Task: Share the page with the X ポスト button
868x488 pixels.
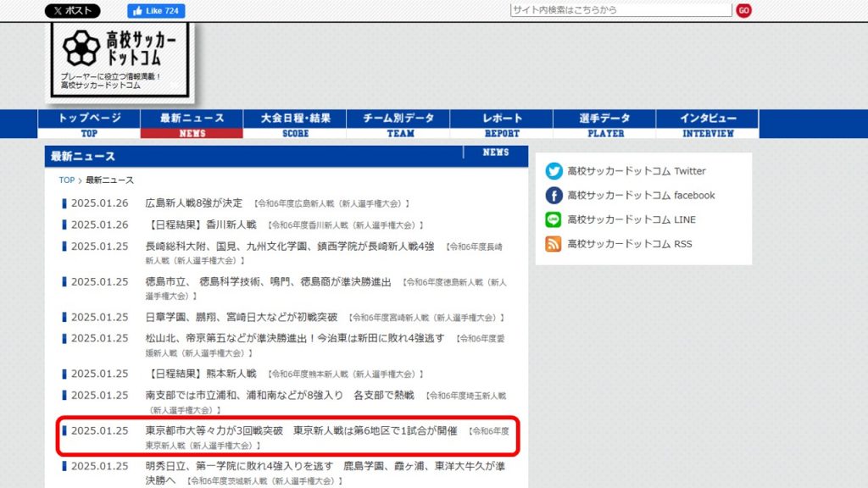Action: point(73,10)
